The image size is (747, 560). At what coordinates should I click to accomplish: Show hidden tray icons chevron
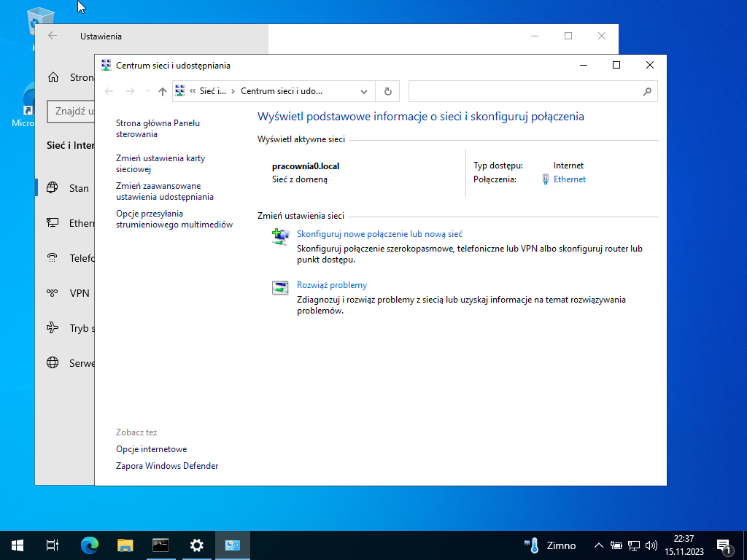599,545
